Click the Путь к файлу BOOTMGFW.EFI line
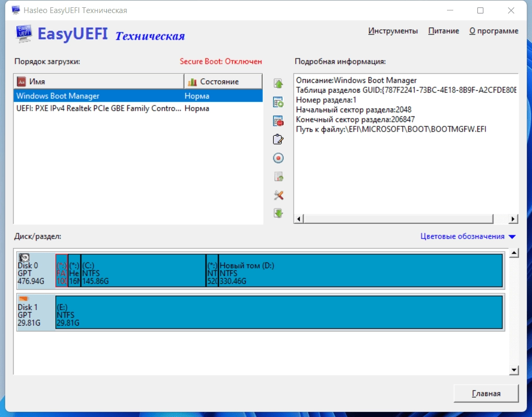Screen dimensions: 532x417 [x=391, y=129]
